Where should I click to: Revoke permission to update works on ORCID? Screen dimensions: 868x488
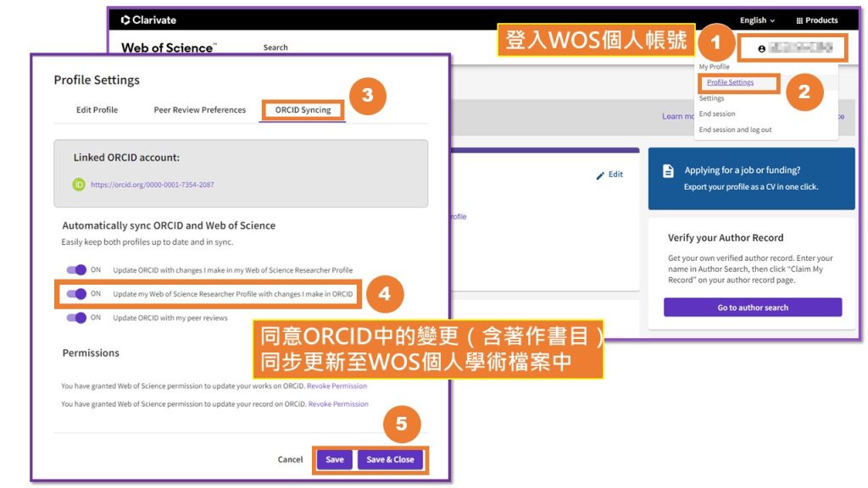(x=337, y=385)
